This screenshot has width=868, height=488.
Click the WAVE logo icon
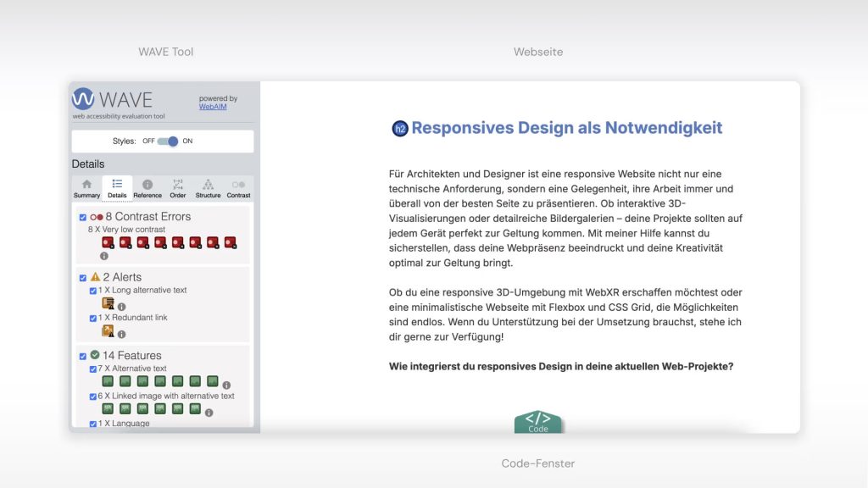click(x=83, y=98)
